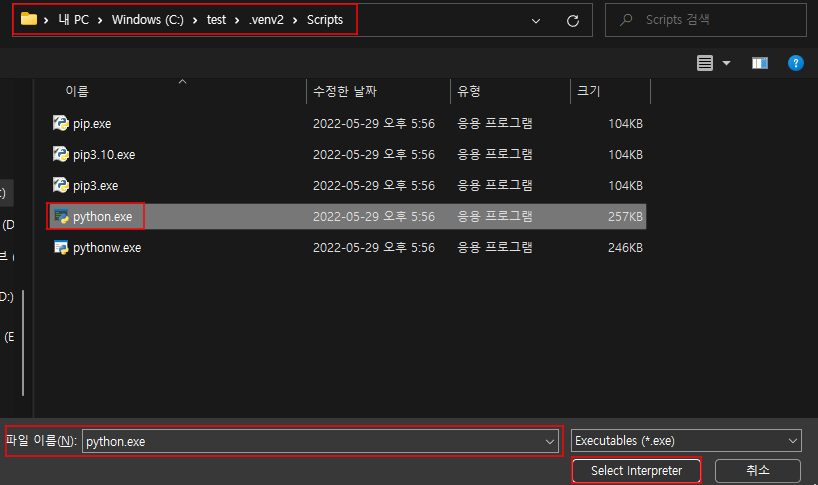
Task: Open Executables (*.exe) file type dropdown
Action: 793,441
